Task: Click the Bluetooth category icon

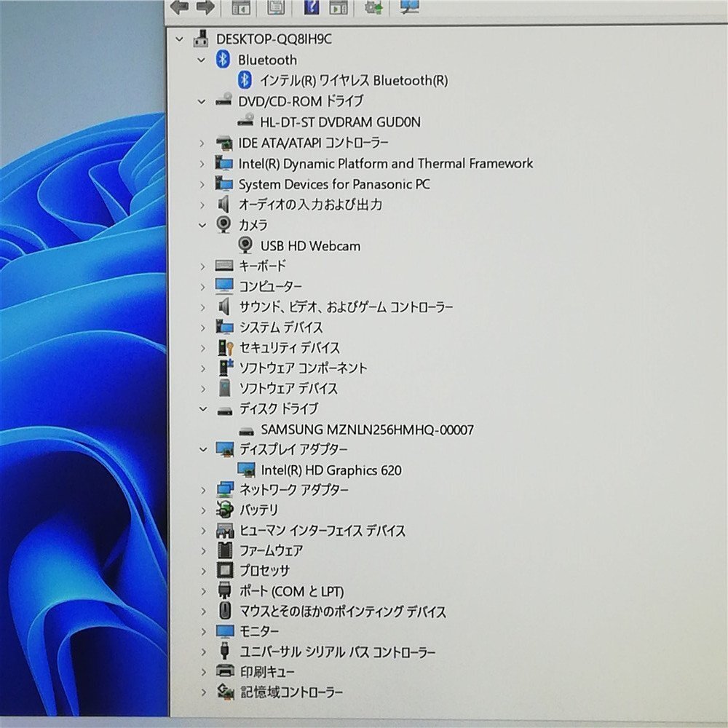Action: pos(223,60)
